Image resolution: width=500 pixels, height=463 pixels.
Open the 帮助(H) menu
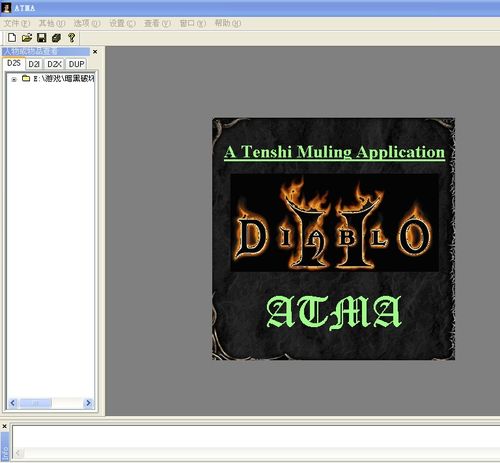pyautogui.click(x=227, y=23)
